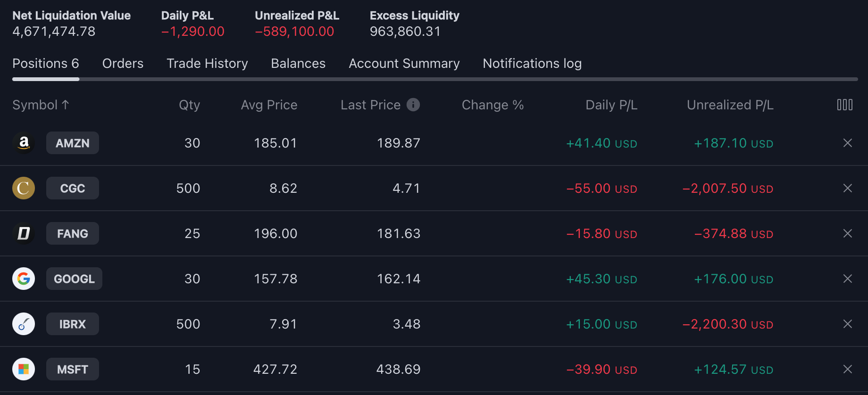Close the CGC position
The height and width of the screenshot is (395, 868).
click(847, 188)
